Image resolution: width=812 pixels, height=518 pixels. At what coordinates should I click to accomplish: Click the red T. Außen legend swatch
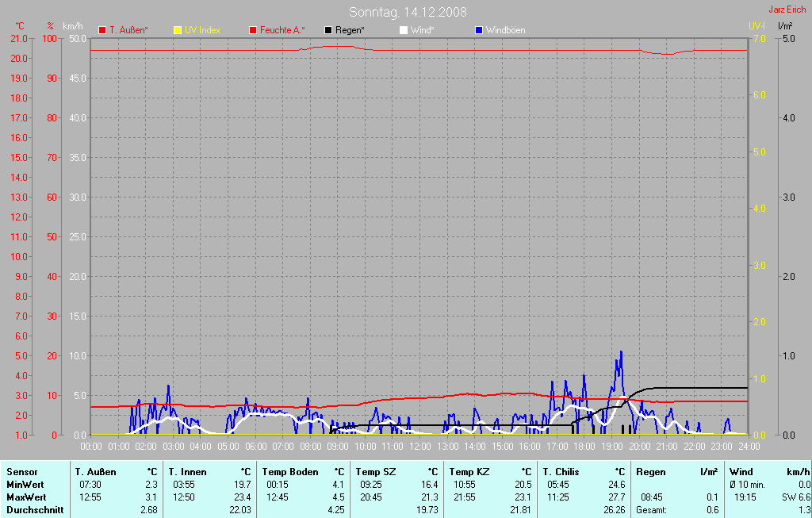click(101, 30)
